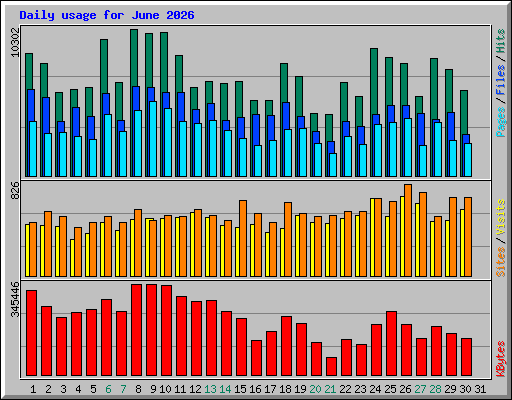Click day label "12" on the x-axis
Image resolution: width=512 pixels, height=400 pixels.
[x=195, y=389]
